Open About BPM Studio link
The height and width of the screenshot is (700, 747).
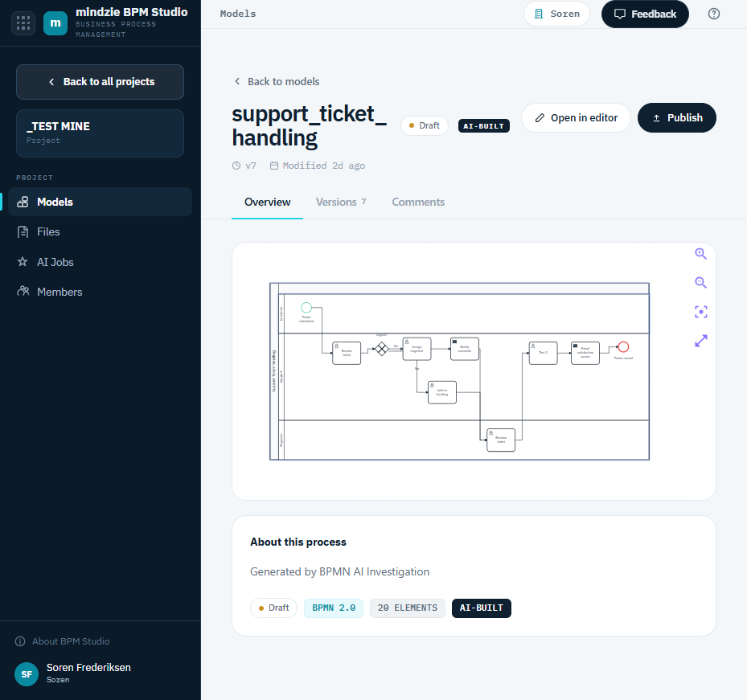(x=63, y=641)
